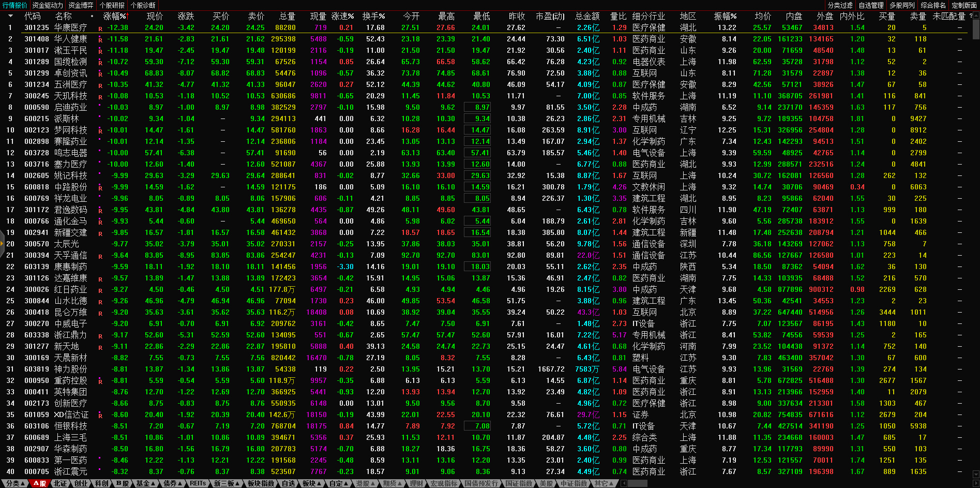Click the R marker beside 华康医疗
Image resolution: width=980 pixels, height=488 pixels.
point(100,28)
